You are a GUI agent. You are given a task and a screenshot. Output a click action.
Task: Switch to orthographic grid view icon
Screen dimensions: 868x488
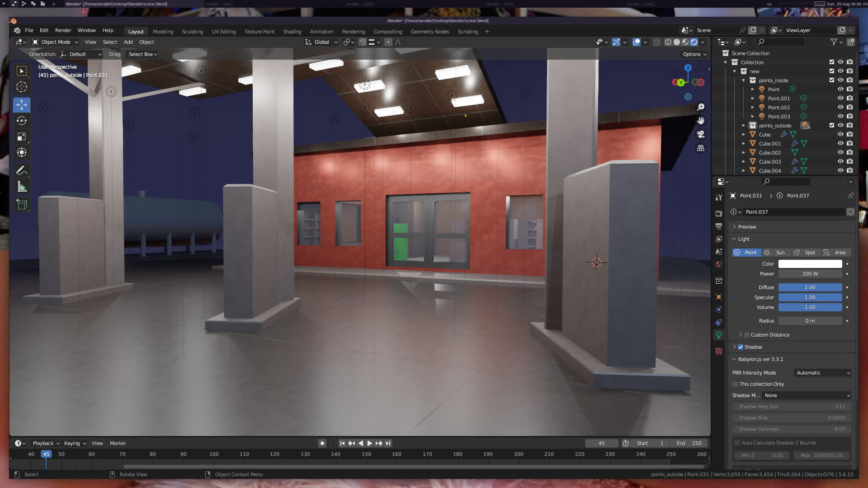click(701, 148)
